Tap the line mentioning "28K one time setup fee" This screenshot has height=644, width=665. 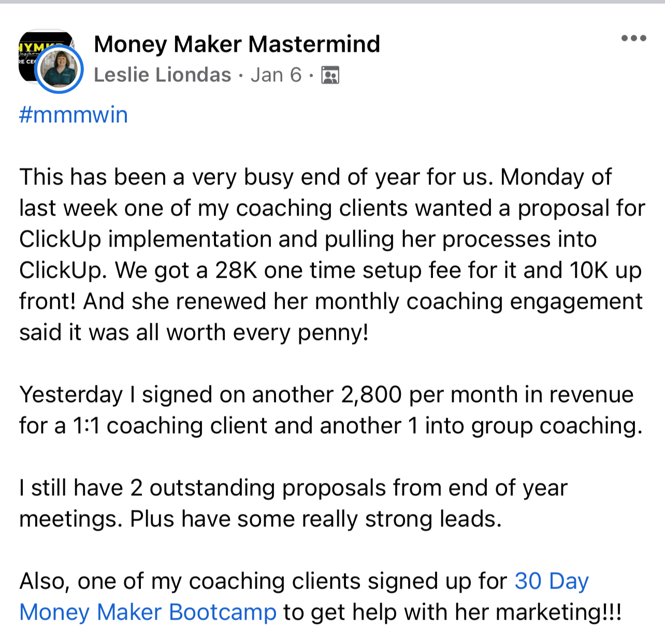point(330,270)
